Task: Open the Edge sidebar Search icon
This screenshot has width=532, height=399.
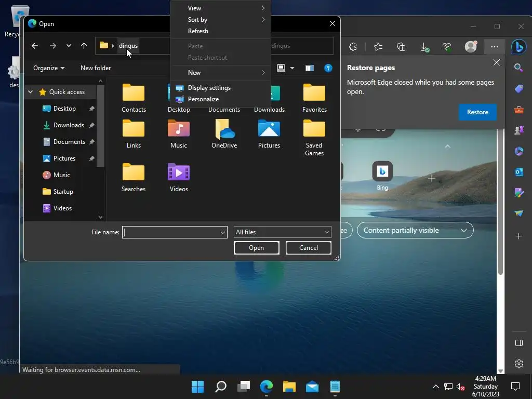Action: click(518, 68)
